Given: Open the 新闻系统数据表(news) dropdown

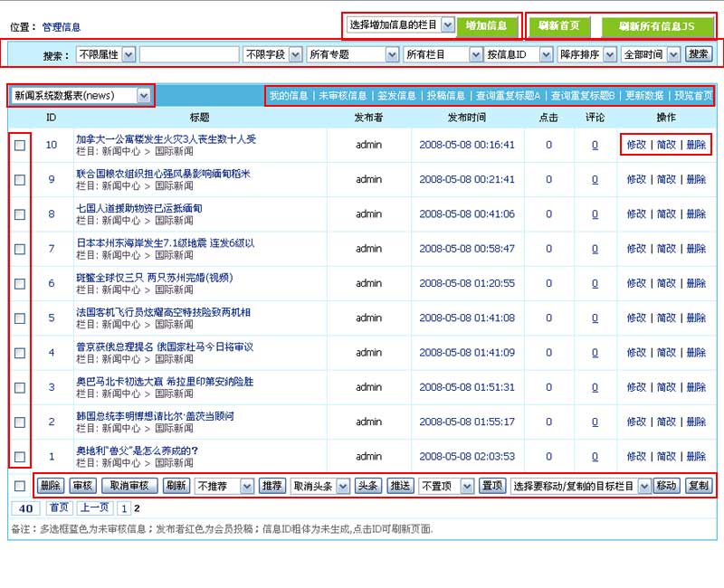Looking at the screenshot, I should 81,95.
